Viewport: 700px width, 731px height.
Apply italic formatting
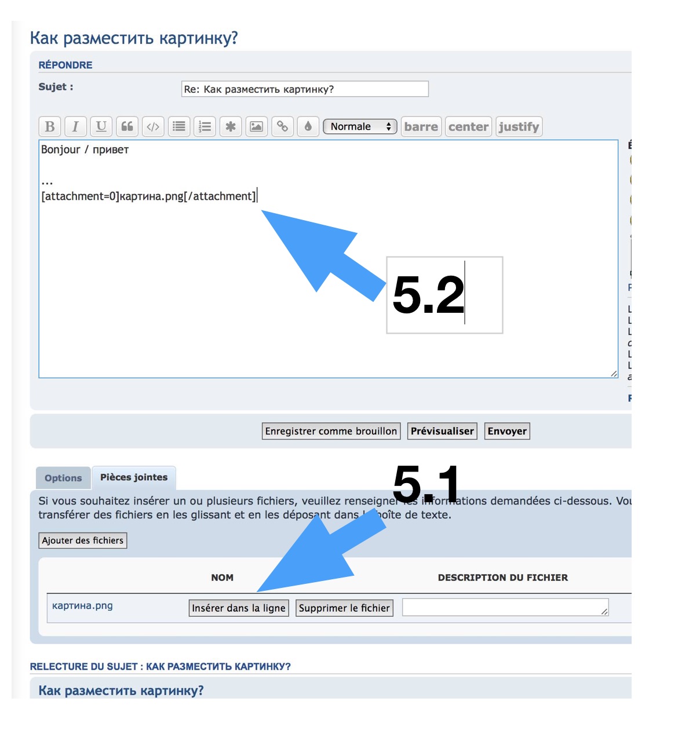point(75,127)
